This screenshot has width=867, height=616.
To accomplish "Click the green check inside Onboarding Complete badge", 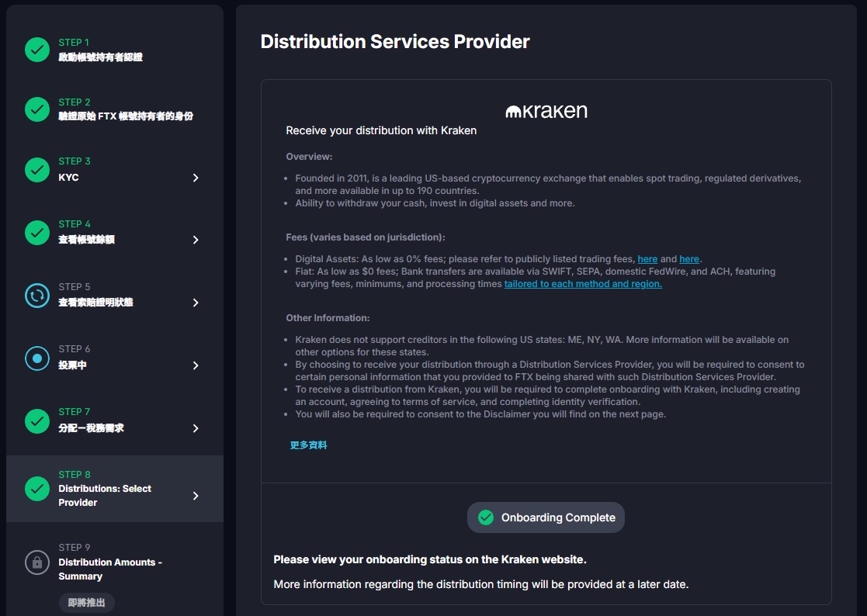I will point(486,517).
